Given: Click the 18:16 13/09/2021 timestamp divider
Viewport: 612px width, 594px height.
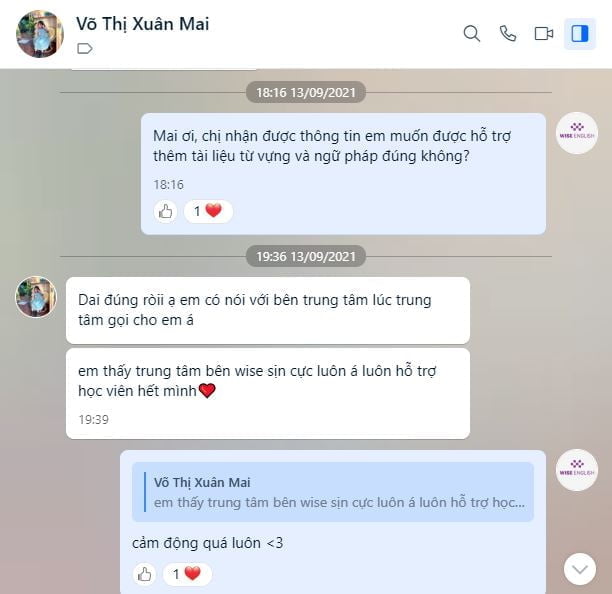Looking at the screenshot, I should [x=306, y=92].
